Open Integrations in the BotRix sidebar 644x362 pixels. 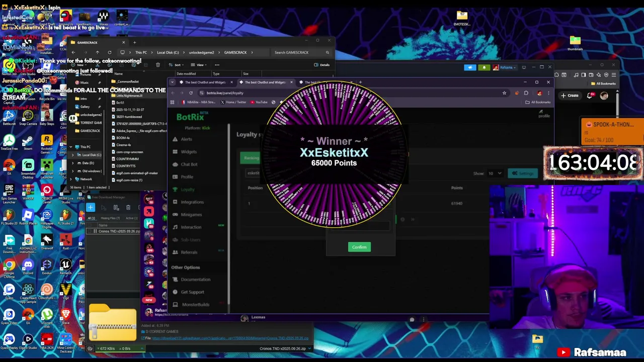click(188, 202)
